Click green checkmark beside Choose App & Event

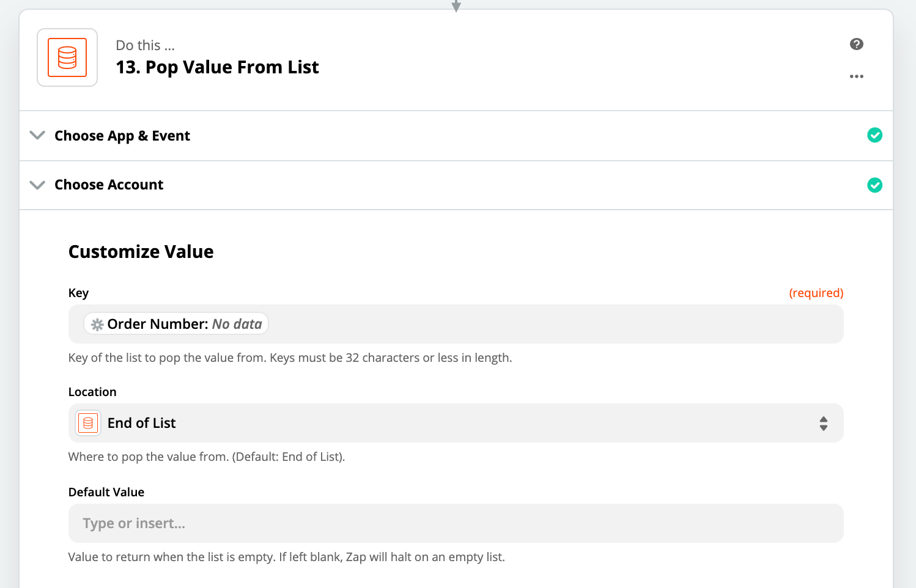[x=874, y=135]
